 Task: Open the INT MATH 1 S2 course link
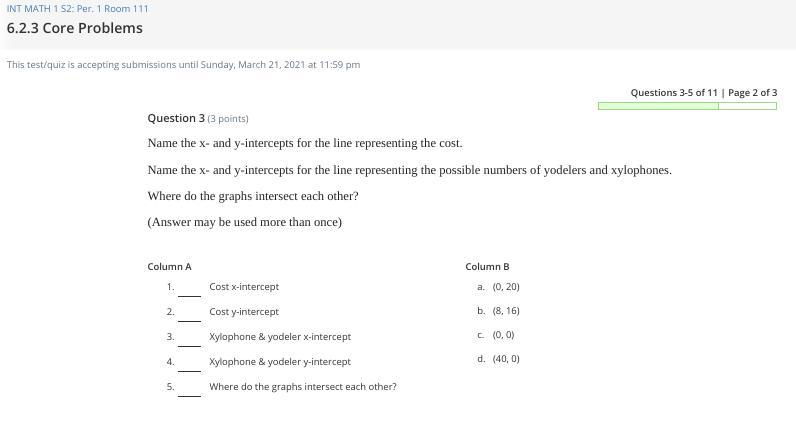[x=77, y=9]
